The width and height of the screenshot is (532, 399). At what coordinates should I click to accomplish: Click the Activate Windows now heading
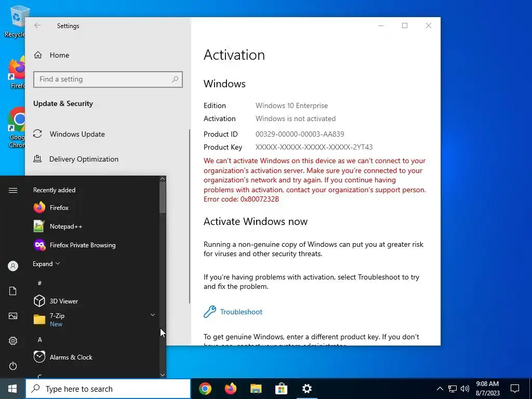click(x=256, y=221)
